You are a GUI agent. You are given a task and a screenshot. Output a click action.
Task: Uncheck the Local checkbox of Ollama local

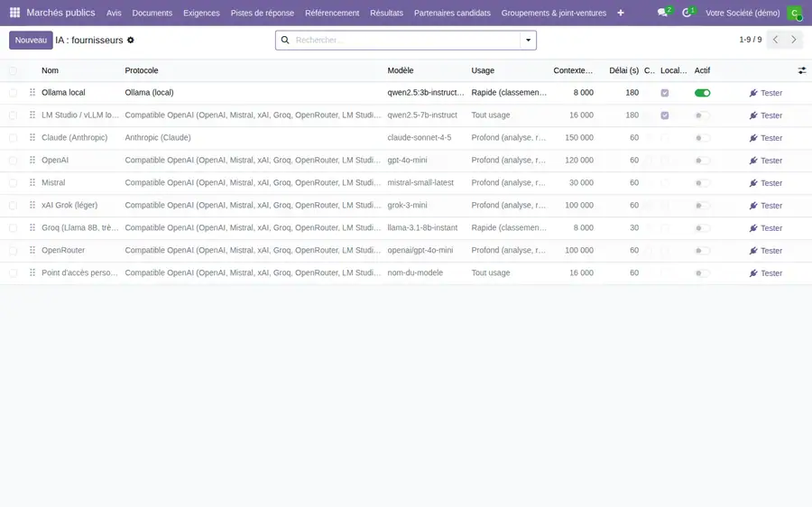coord(664,93)
